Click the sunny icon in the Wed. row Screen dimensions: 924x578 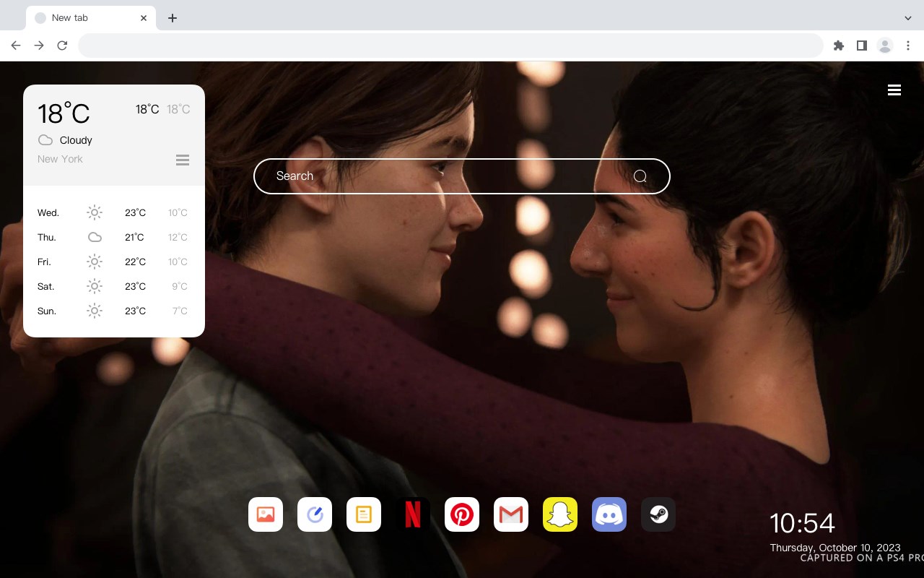point(95,212)
